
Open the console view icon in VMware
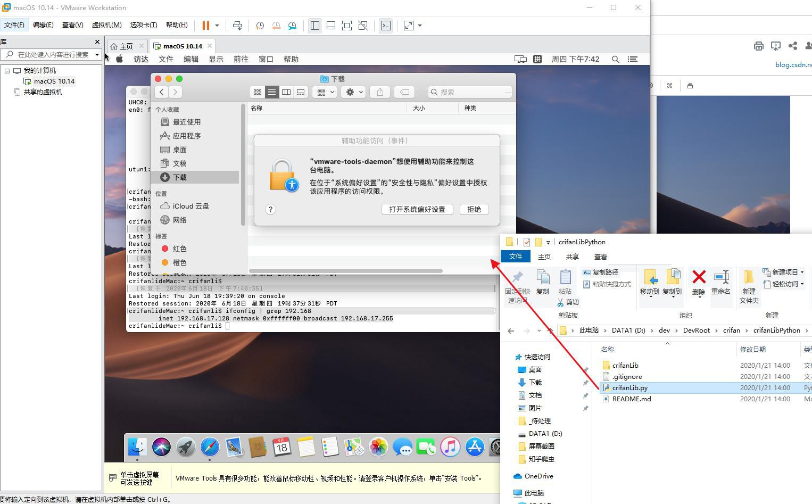point(386,25)
